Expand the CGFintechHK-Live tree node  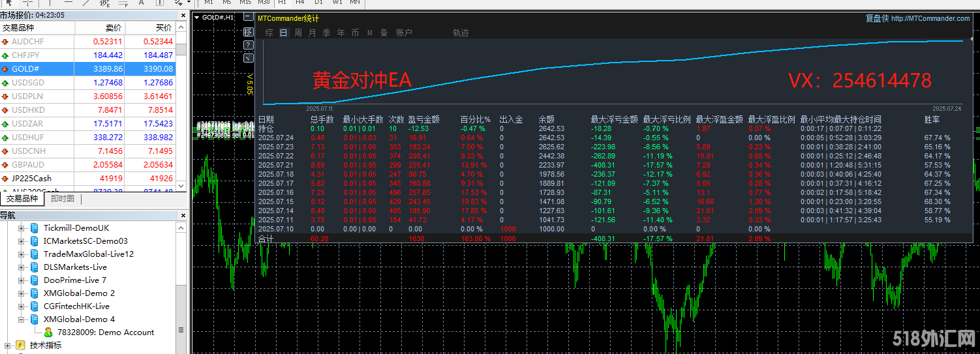pos(21,306)
